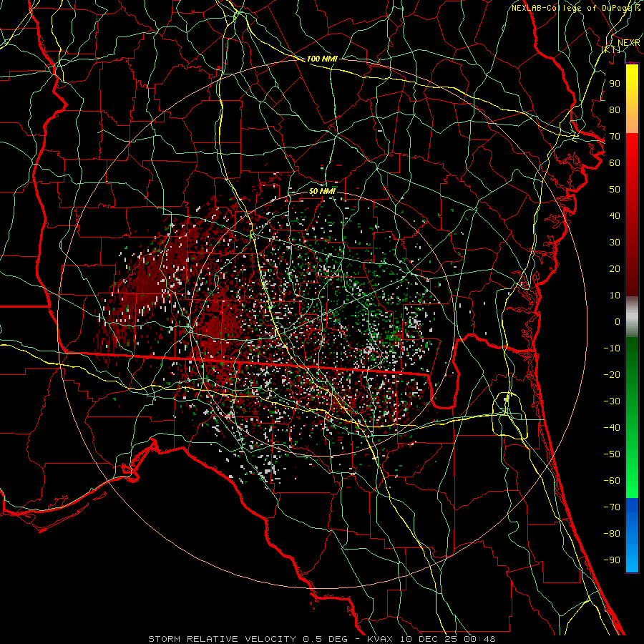This screenshot has height=644, width=644.
Task: Click the -10 value on velocity scale
Action: tap(612, 348)
